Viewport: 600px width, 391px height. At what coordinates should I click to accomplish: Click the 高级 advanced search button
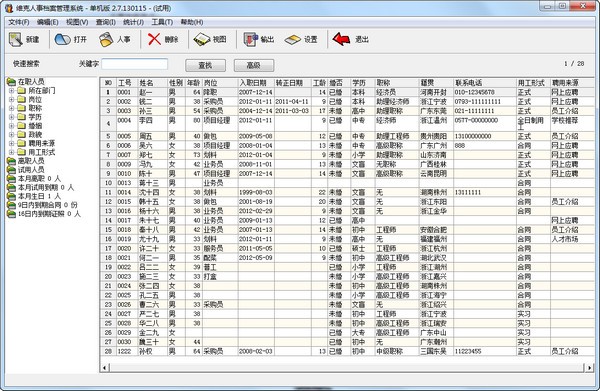[254, 65]
